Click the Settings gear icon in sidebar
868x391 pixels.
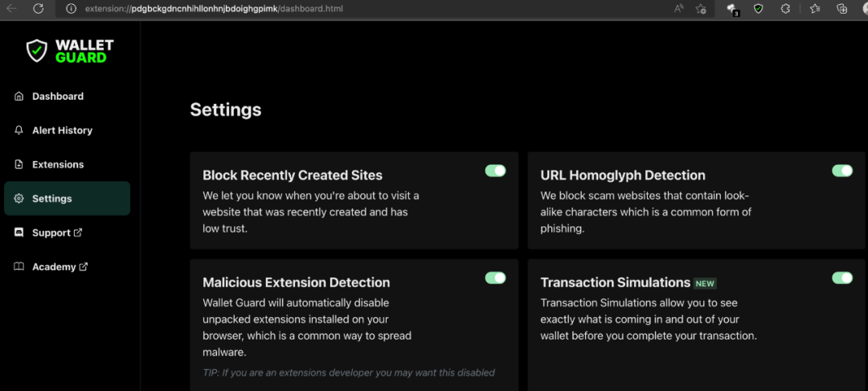[19, 198]
